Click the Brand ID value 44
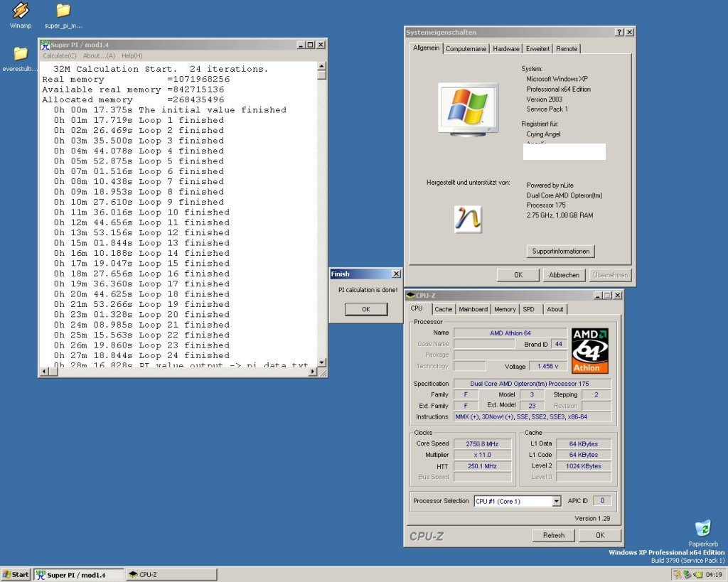The image size is (728, 582). tap(559, 344)
